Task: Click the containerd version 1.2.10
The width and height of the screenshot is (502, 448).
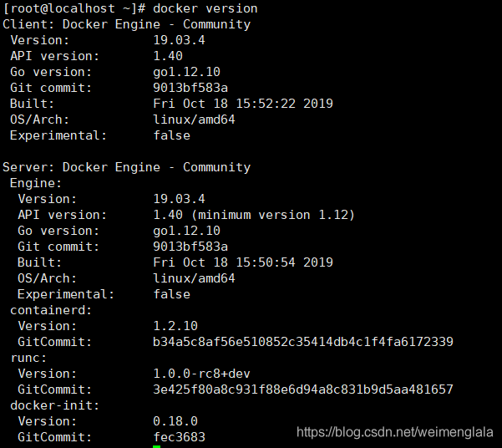Action: 175,326
